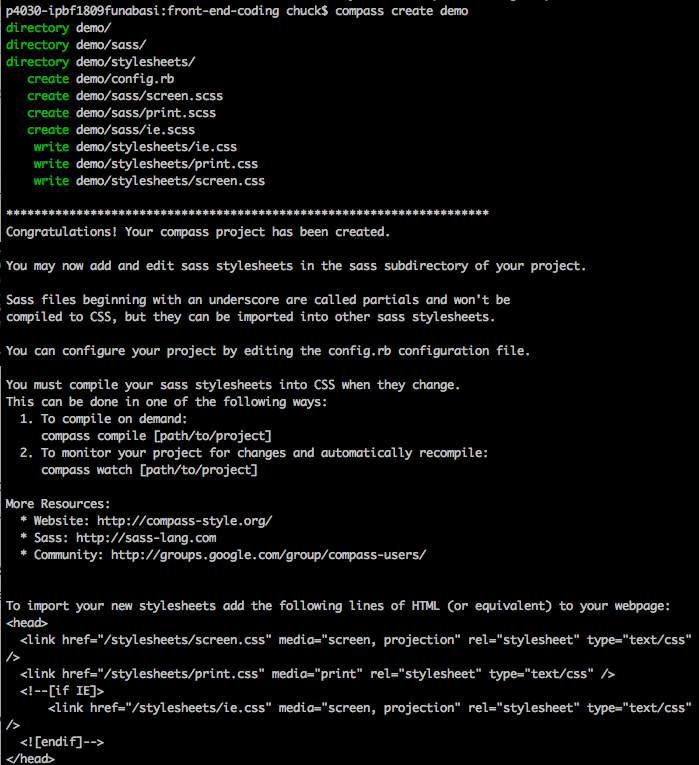Click the 'compass watch [path/to/project]' line
699x765 pixels.
149,470
